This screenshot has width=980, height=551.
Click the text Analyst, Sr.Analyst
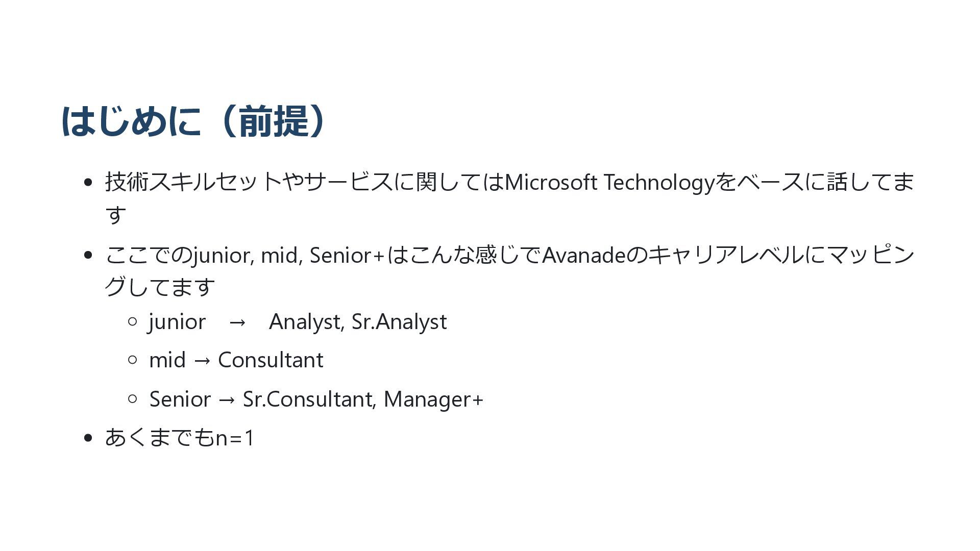click(358, 321)
